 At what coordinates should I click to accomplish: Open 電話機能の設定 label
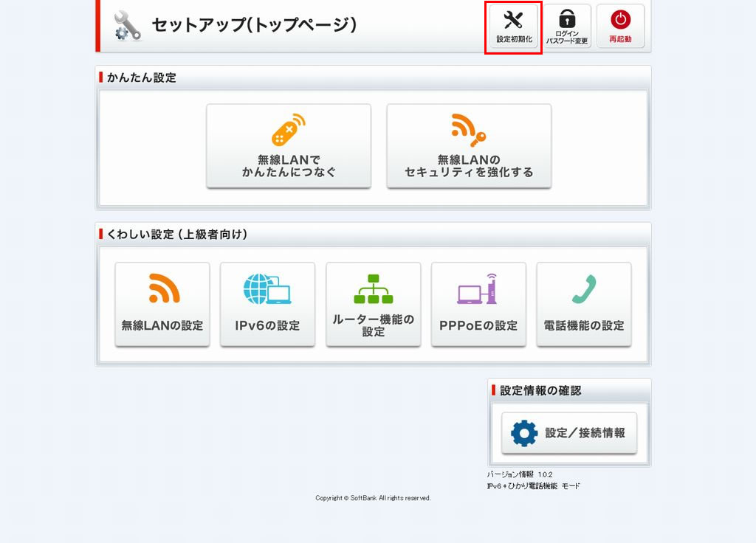pos(583,325)
